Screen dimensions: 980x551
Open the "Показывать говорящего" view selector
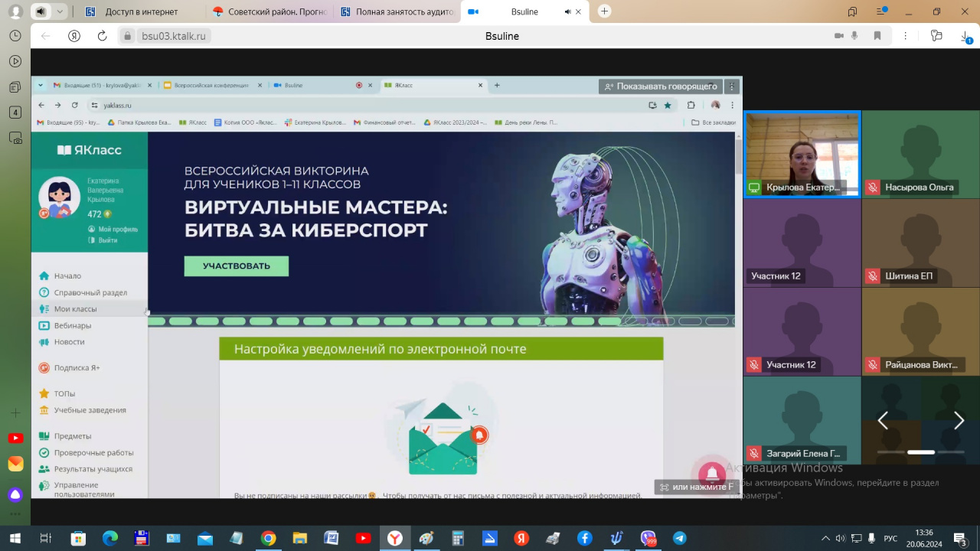[x=661, y=86]
